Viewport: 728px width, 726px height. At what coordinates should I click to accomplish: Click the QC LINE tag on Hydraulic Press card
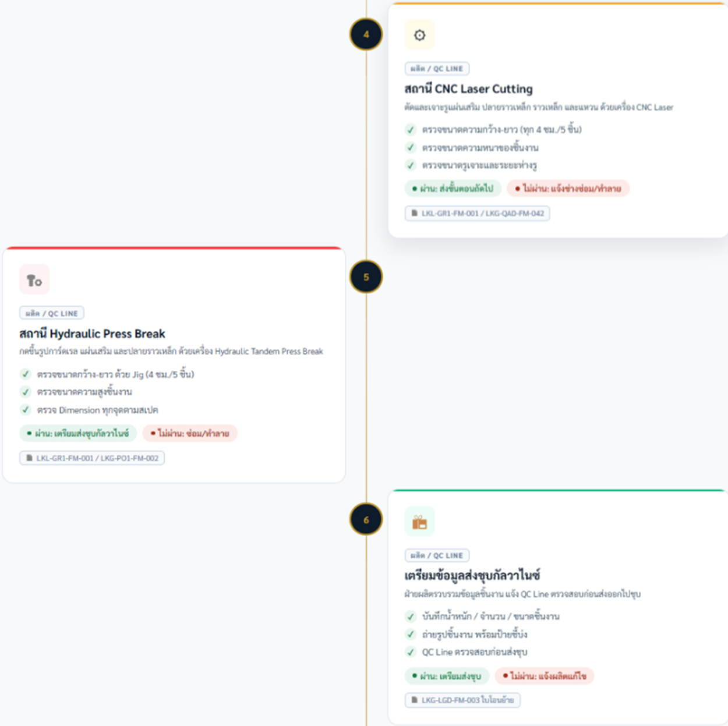click(x=52, y=313)
